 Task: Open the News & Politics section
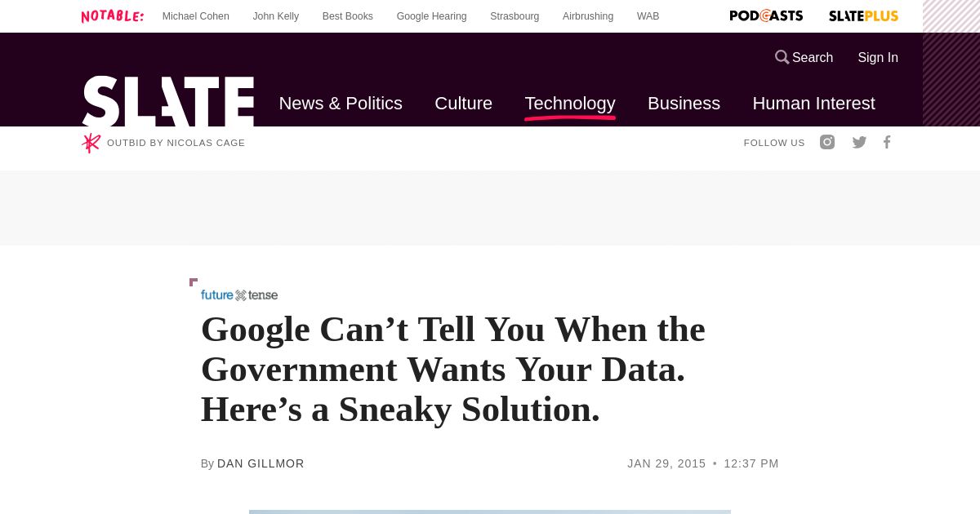tap(341, 104)
